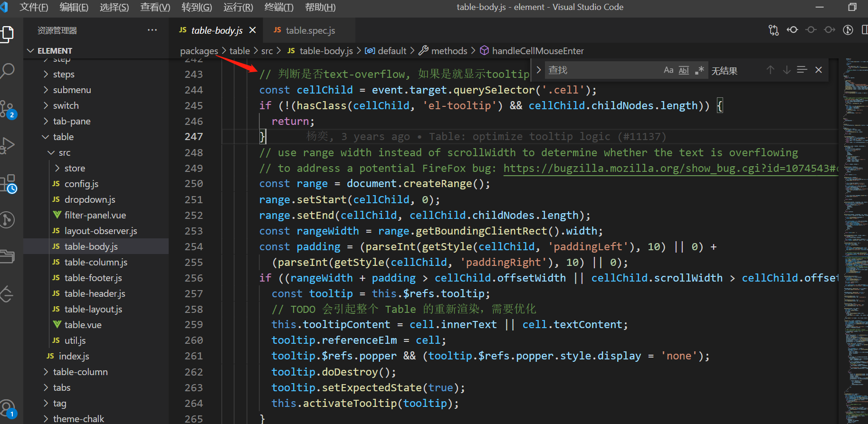
Task: Toggle Use Regular Expression in find widget
Action: [x=699, y=70]
